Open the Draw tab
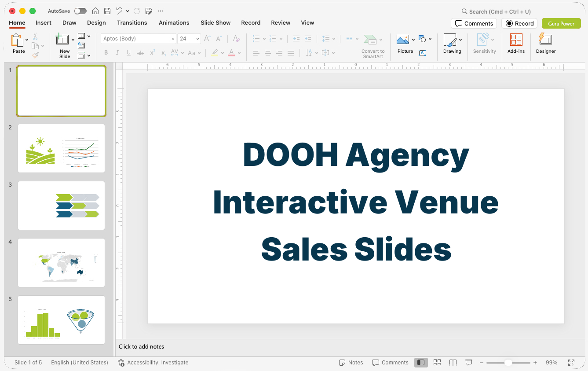 pos(69,23)
